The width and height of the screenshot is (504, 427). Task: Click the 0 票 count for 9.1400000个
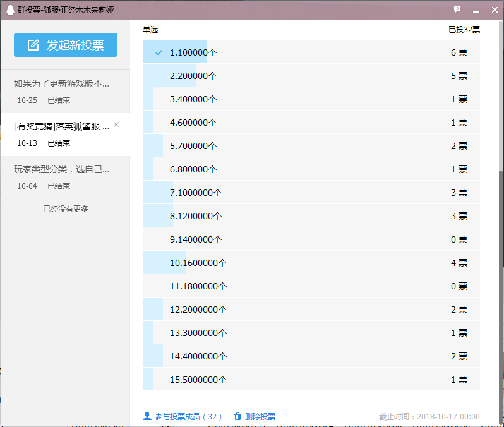[459, 239]
